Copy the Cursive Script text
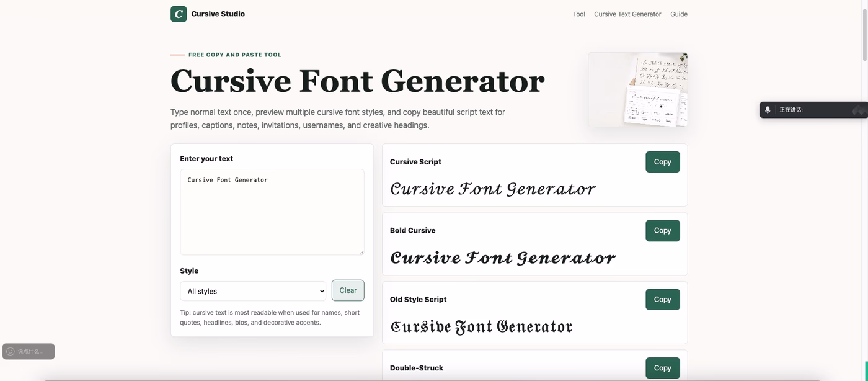868x381 pixels. click(663, 162)
